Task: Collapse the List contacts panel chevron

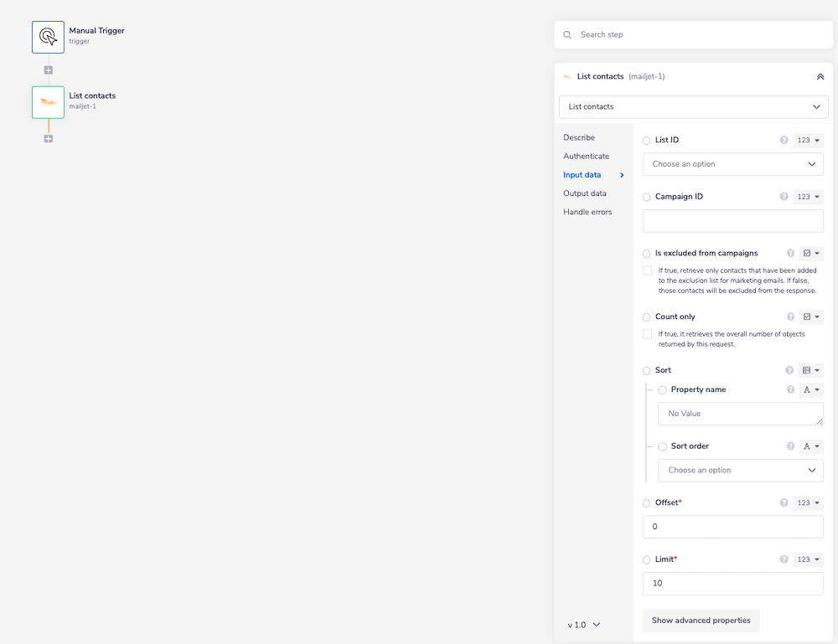Action: (x=820, y=76)
